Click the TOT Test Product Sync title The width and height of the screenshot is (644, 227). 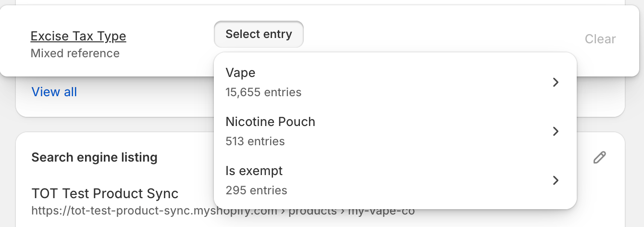point(105,194)
